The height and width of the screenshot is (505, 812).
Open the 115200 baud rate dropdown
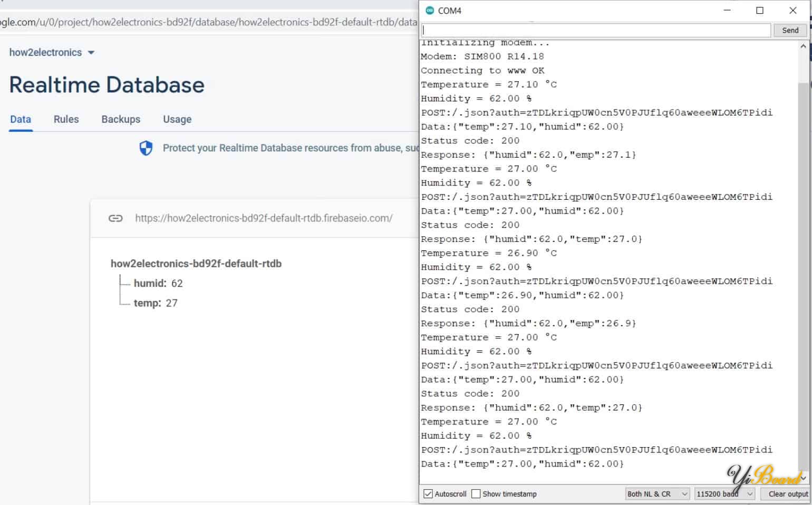pos(725,494)
